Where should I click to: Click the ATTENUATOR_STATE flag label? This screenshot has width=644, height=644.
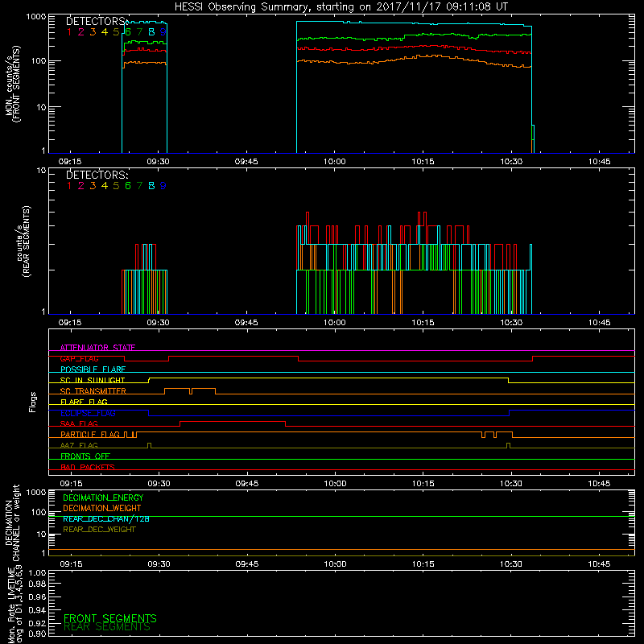(x=97, y=348)
